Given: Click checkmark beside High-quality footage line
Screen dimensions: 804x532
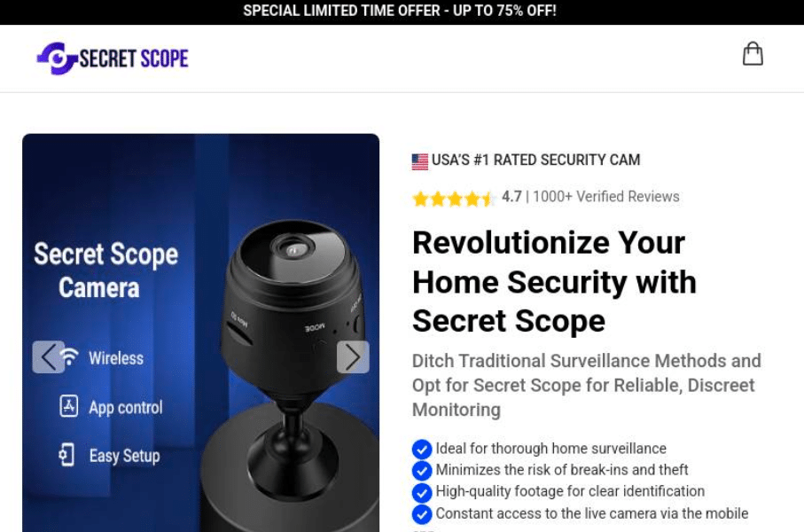Looking at the screenshot, I should (422, 492).
